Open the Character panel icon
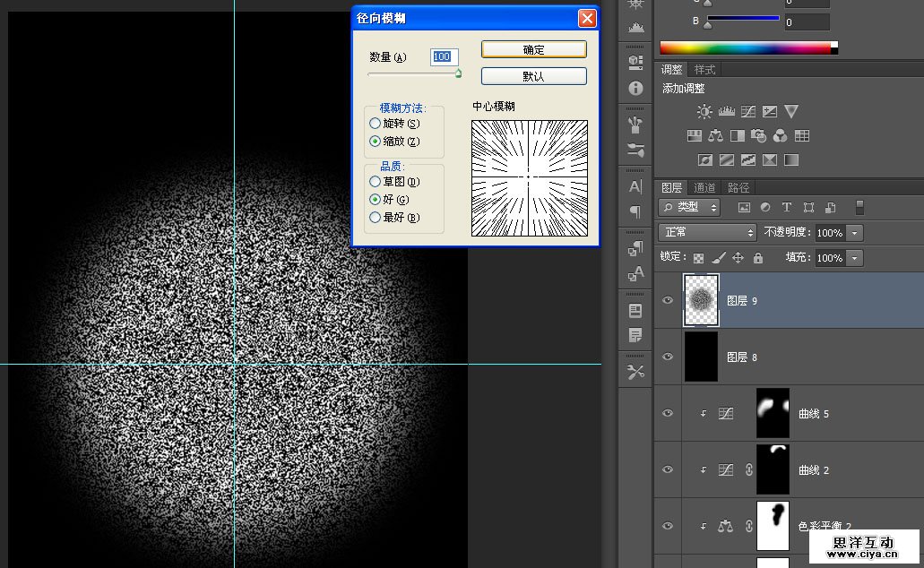 point(636,186)
